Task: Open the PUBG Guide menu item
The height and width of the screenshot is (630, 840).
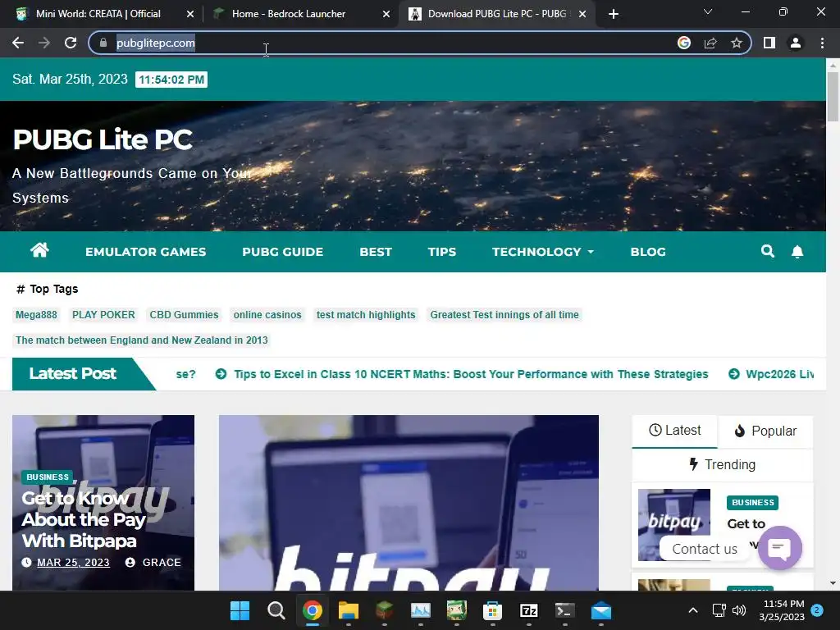Action: pos(283,252)
